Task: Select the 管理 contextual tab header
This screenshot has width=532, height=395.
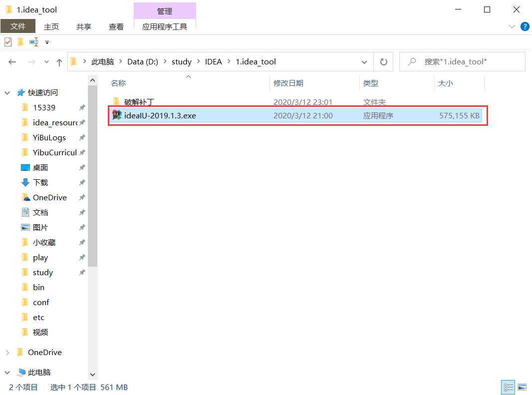Action: tap(165, 11)
